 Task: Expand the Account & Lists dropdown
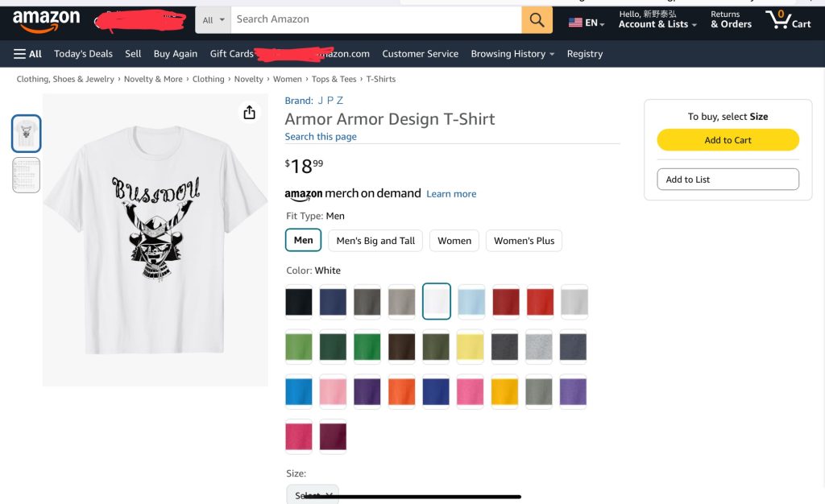point(657,24)
